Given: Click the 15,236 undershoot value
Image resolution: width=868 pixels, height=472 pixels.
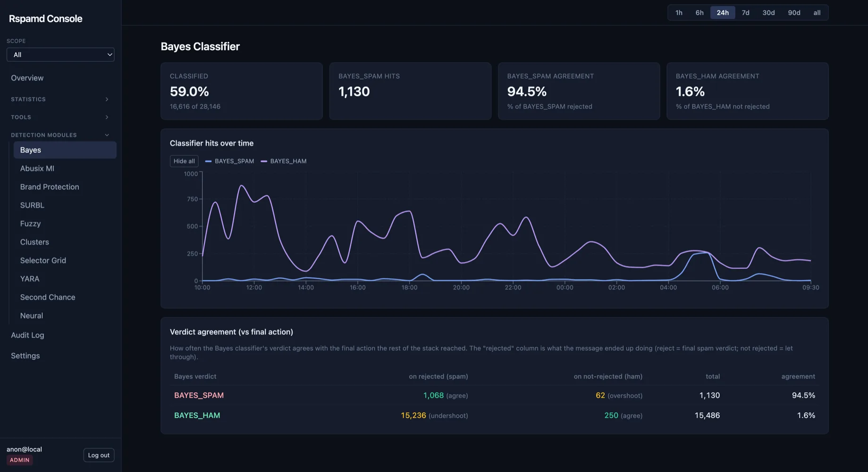Looking at the screenshot, I should pos(413,415).
